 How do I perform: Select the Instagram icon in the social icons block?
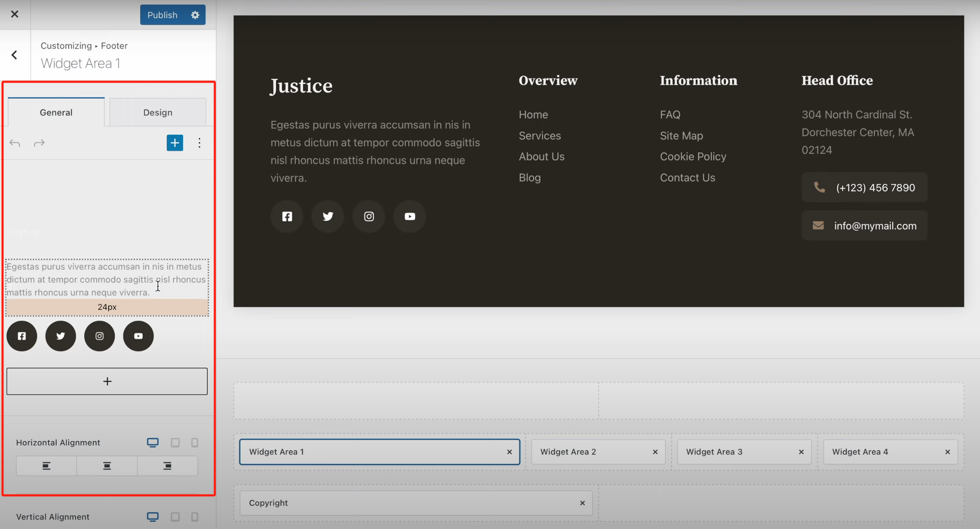(x=99, y=336)
